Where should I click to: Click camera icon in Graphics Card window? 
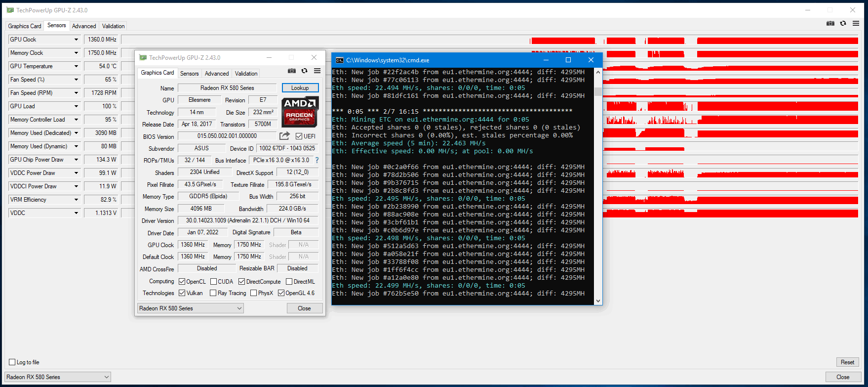292,71
